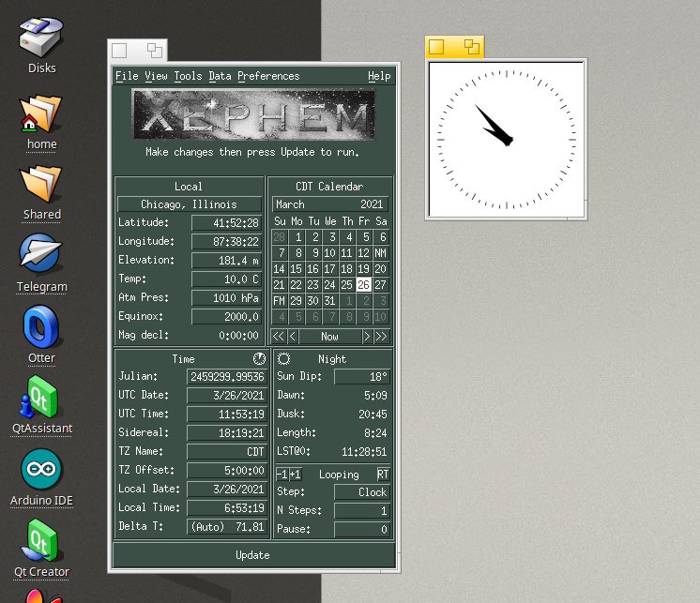Screen dimensions: 700x603
Task: Click the -1 step back button
Action: point(282,475)
